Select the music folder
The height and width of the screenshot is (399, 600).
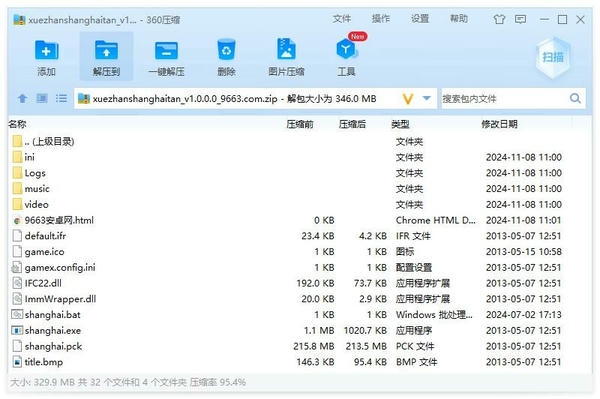tap(300, 189)
